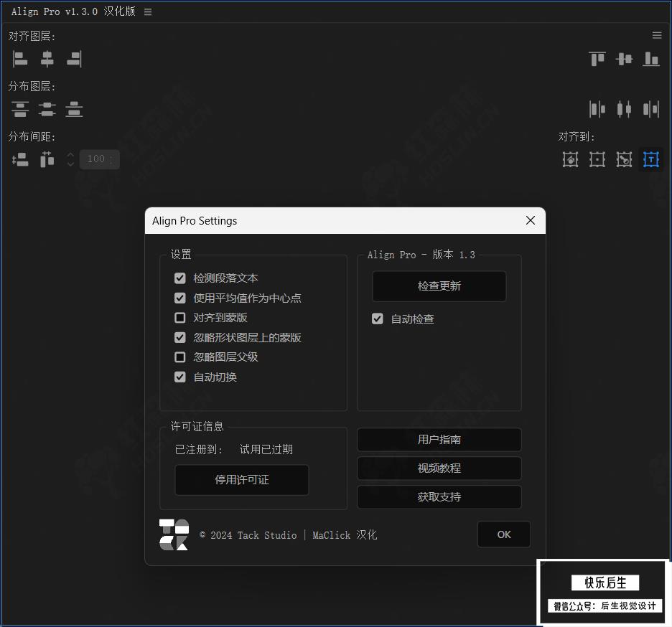The image size is (672, 627).
Task: Toggle 使用平均值作为中心点 checkbox
Action: tap(180, 298)
